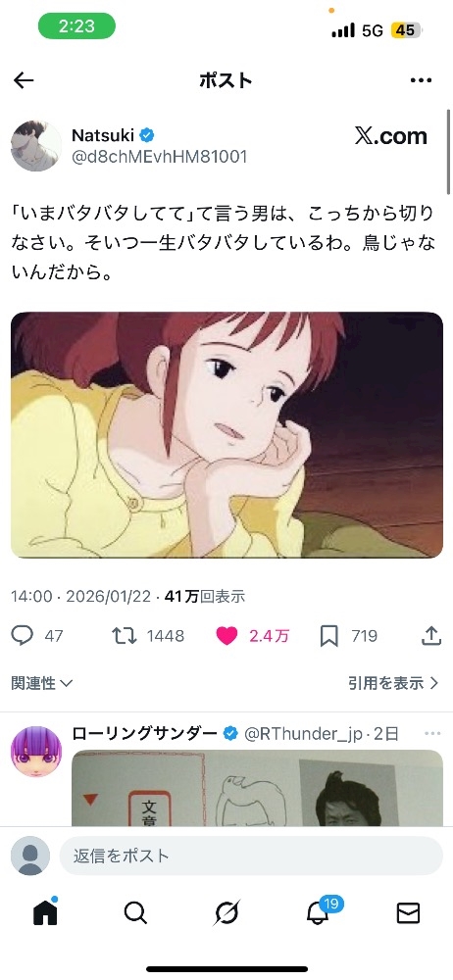
Task: Tap the reply speech bubble icon
Action: click(x=23, y=636)
